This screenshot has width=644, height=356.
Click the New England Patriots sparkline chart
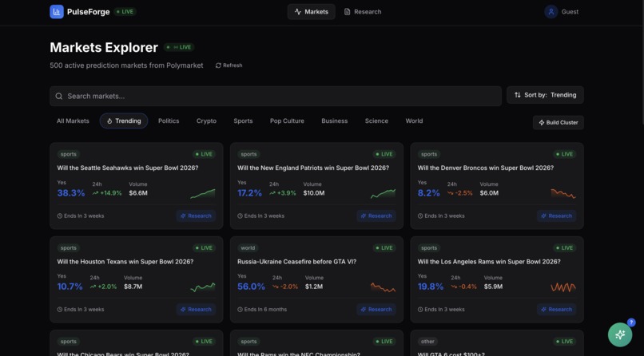pyautogui.click(x=383, y=194)
